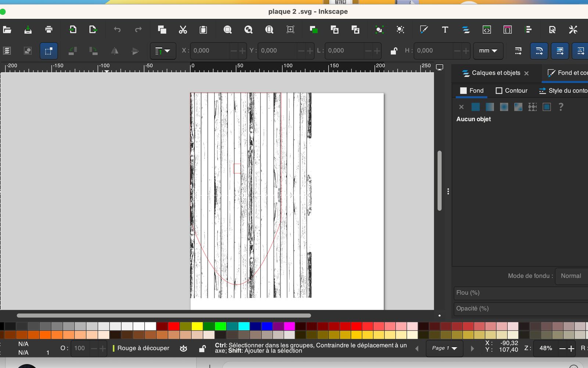Click the Open document folder icon

(7, 30)
